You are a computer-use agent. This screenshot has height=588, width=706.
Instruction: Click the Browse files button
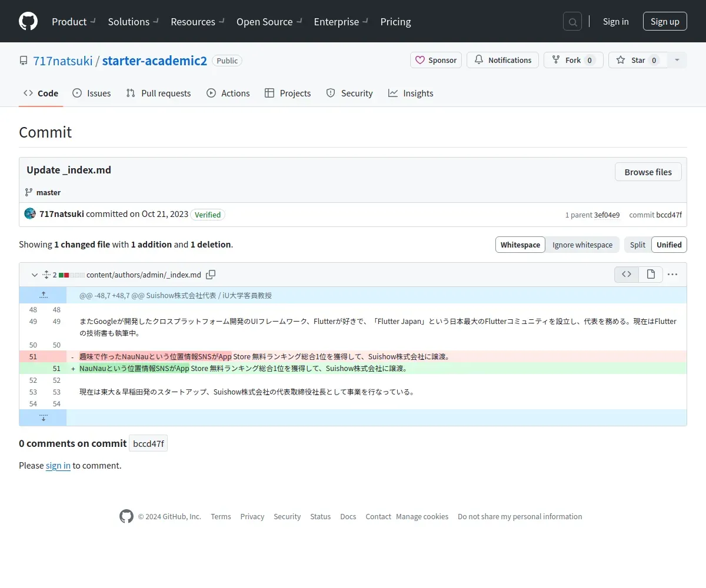648,172
